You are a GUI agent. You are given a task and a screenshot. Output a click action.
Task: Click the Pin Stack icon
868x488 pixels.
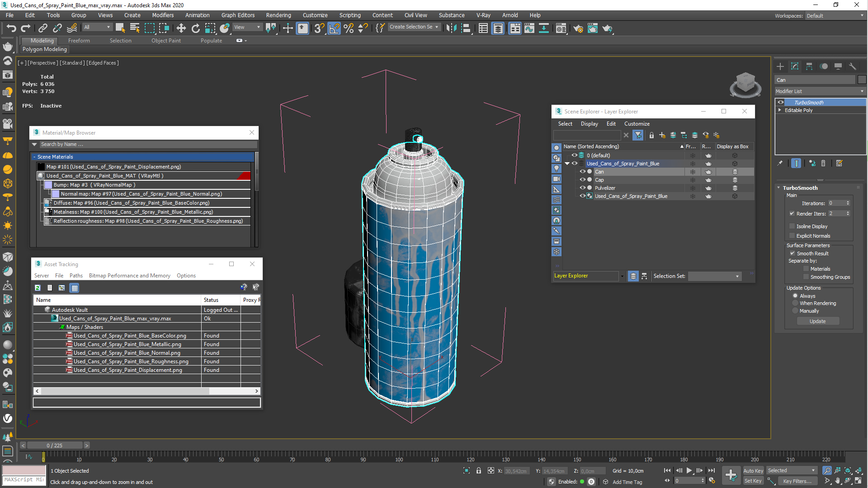pyautogui.click(x=780, y=163)
